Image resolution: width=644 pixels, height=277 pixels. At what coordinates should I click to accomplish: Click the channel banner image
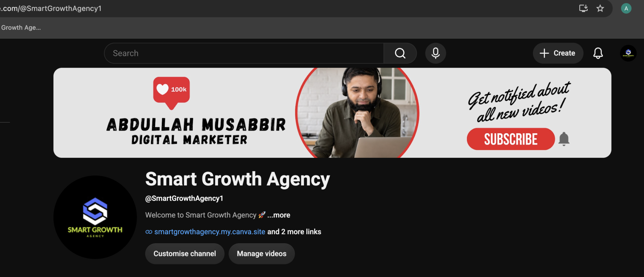pyautogui.click(x=332, y=113)
